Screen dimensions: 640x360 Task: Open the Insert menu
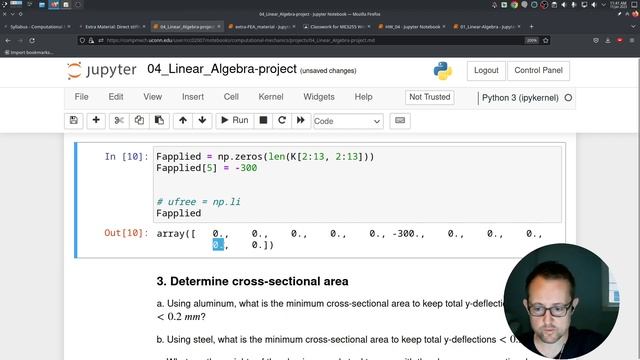point(193,97)
